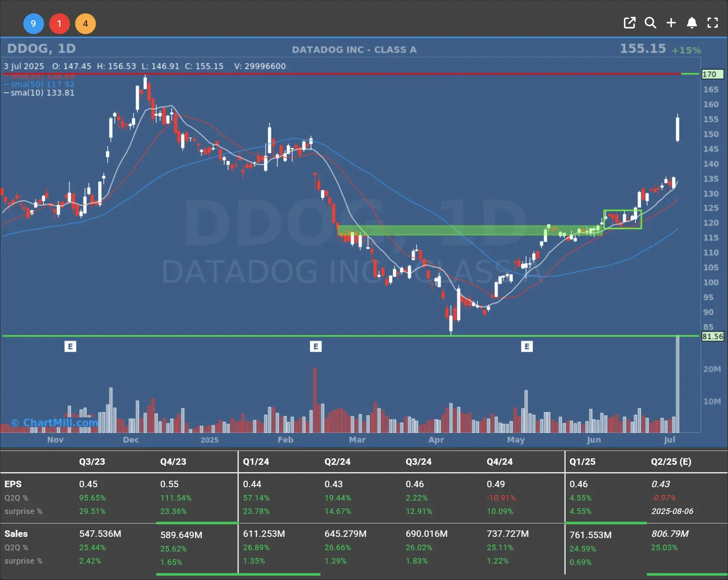
Task: Click EPS value 0.55 for Q4/23
Action: 169,484
